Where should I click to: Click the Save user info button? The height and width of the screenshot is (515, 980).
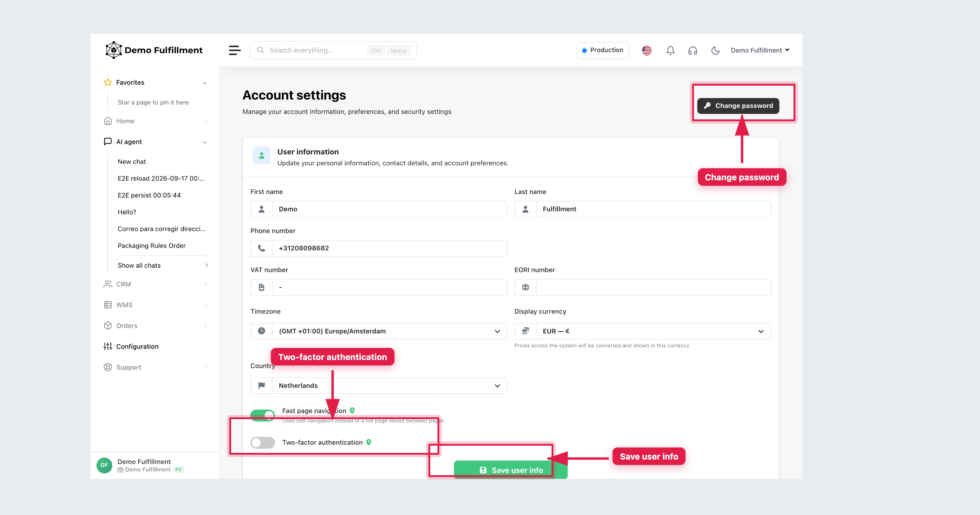pyautogui.click(x=511, y=470)
